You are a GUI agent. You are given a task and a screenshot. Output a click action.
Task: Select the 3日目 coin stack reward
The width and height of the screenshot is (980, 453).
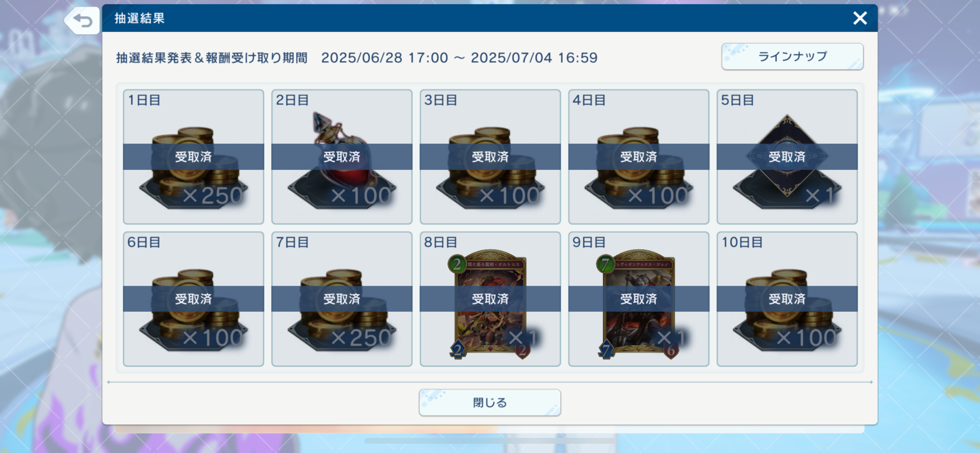pos(490,157)
